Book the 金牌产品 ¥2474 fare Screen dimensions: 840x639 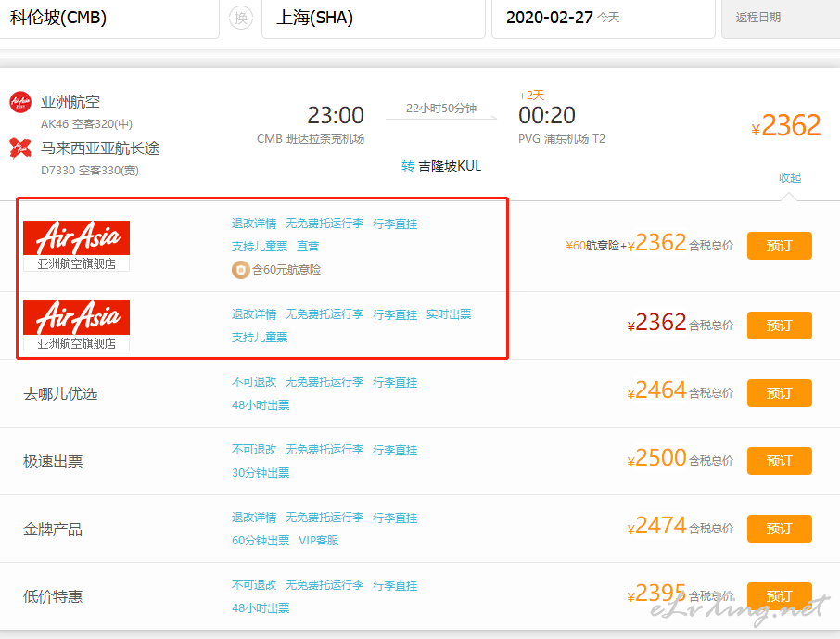780,529
